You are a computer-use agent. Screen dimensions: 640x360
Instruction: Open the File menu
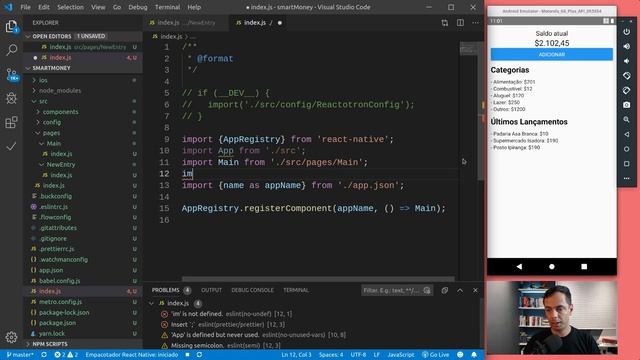(x=25, y=7)
